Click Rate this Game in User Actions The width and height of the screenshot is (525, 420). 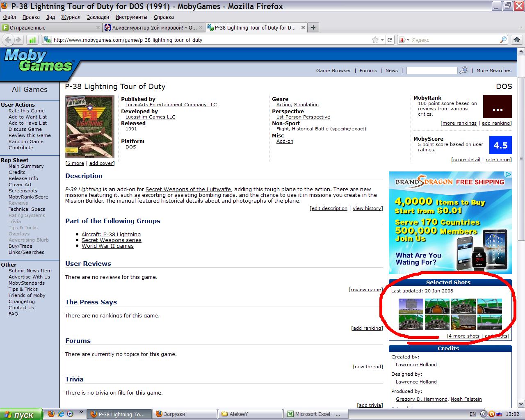pos(27,111)
